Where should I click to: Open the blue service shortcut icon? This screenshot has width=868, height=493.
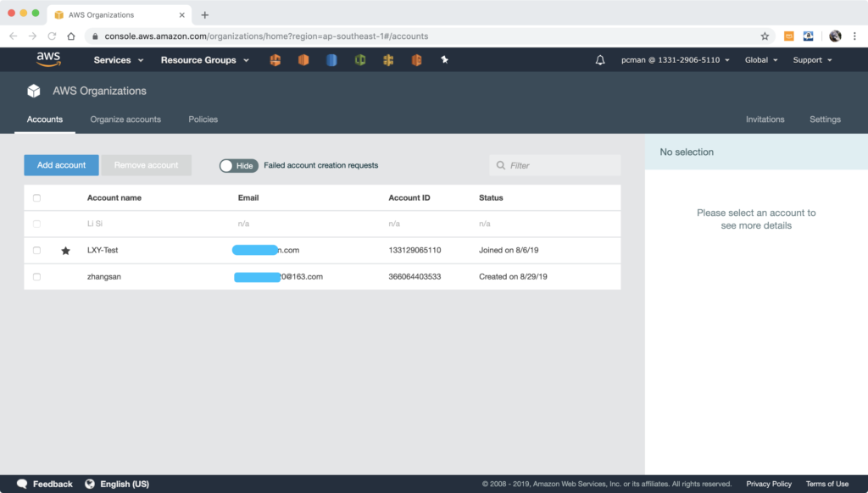pos(331,60)
